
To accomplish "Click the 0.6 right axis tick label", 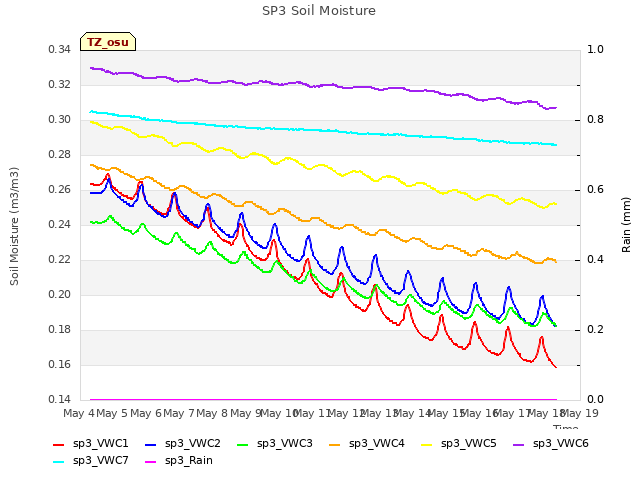I will [595, 189].
